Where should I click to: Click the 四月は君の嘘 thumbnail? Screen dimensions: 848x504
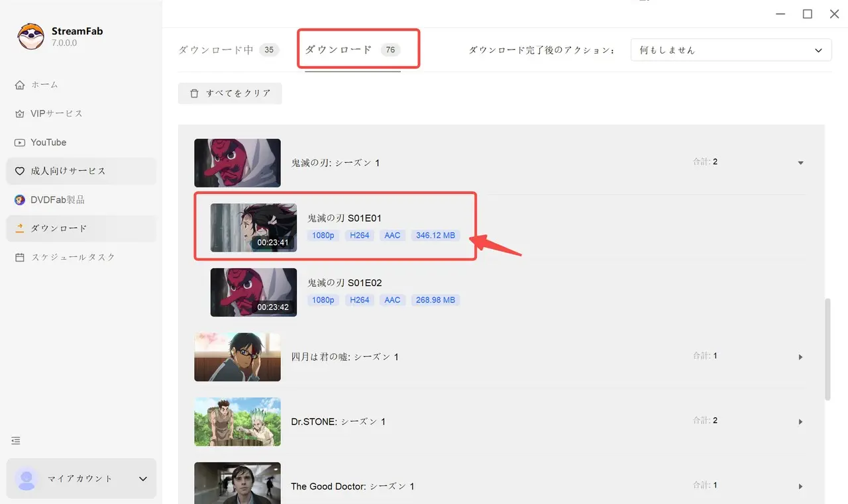[237, 357]
